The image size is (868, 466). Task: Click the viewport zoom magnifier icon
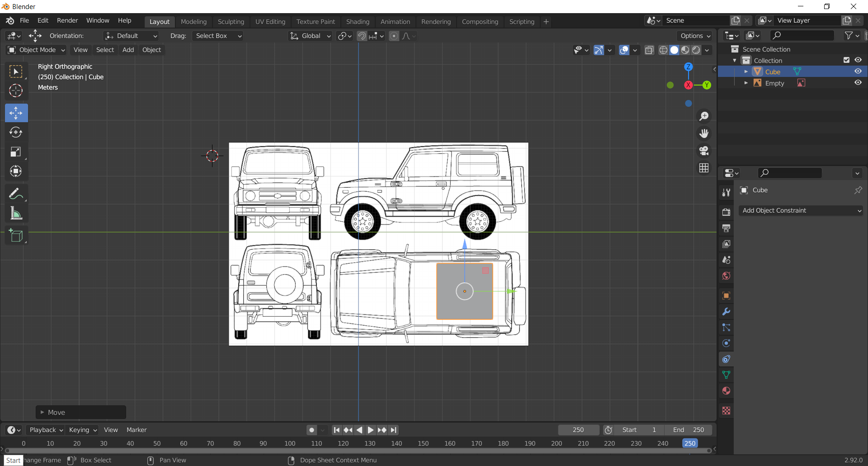(704, 116)
